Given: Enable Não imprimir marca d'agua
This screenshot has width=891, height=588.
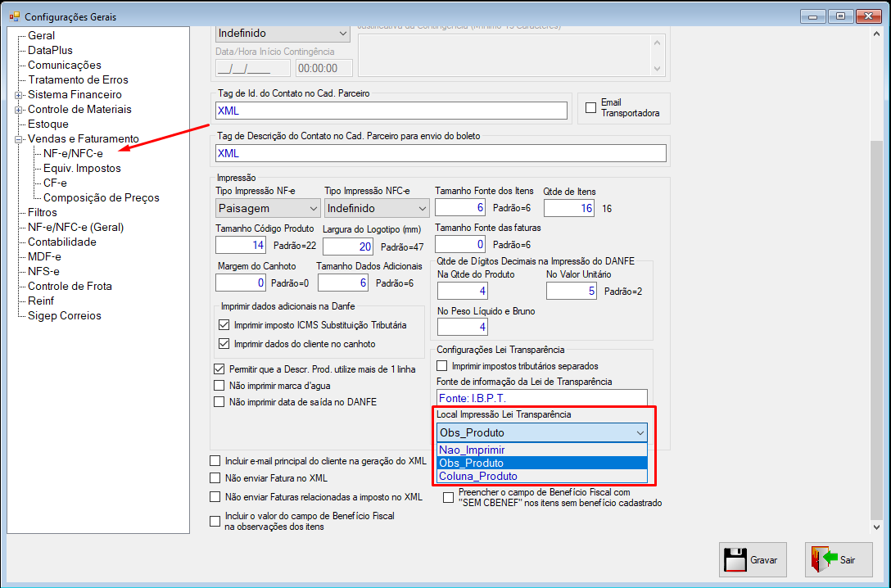Looking at the screenshot, I should (x=219, y=385).
